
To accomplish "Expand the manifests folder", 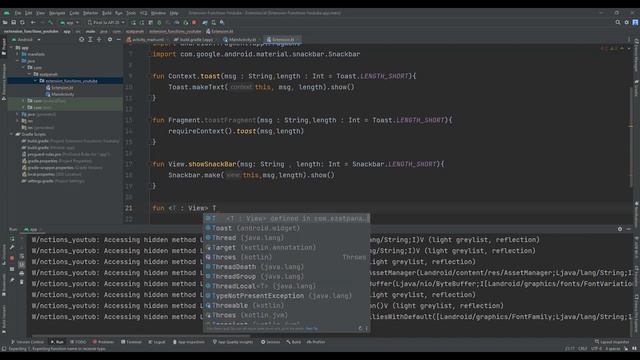I will point(18,54).
